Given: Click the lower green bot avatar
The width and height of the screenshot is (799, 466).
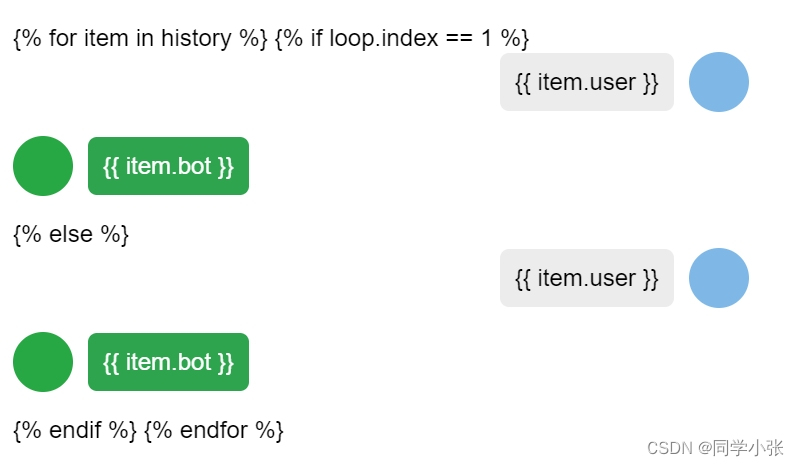Looking at the screenshot, I should (43, 362).
